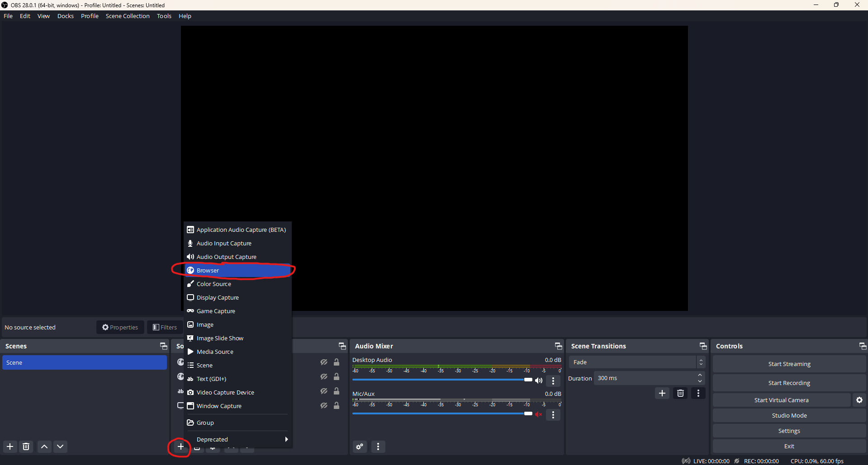Screen dimensions: 868x465
Task: Choose Video Capture Device source
Action: click(x=237, y=392)
